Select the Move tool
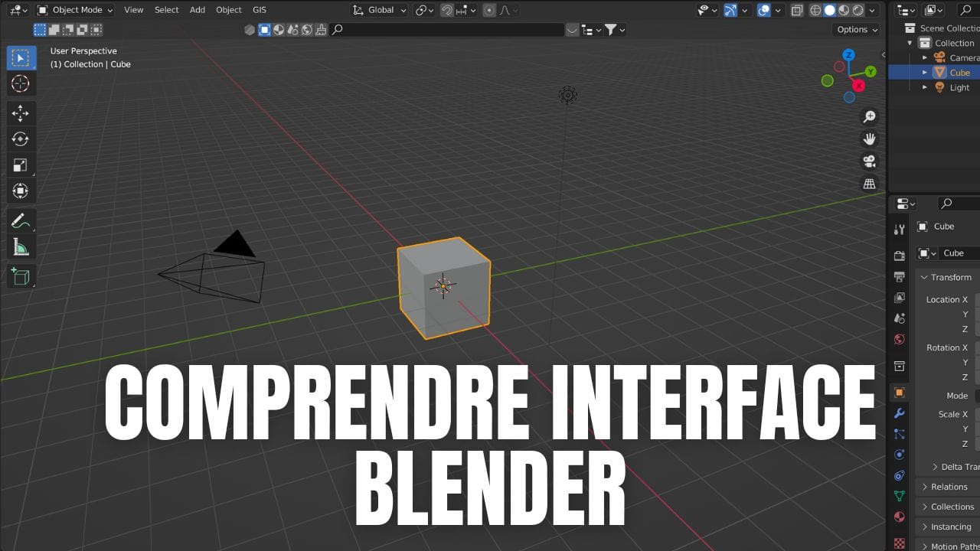Image resolution: width=980 pixels, height=551 pixels. point(21,113)
